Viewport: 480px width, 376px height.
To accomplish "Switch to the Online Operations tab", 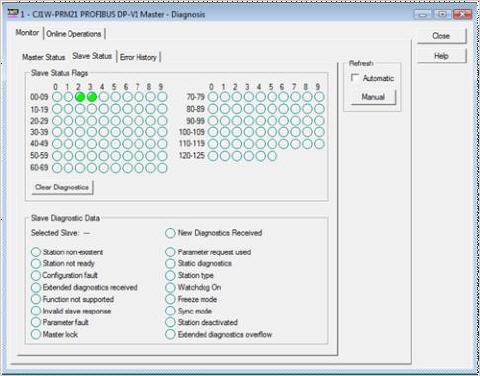I will pyautogui.click(x=74, y=34).
